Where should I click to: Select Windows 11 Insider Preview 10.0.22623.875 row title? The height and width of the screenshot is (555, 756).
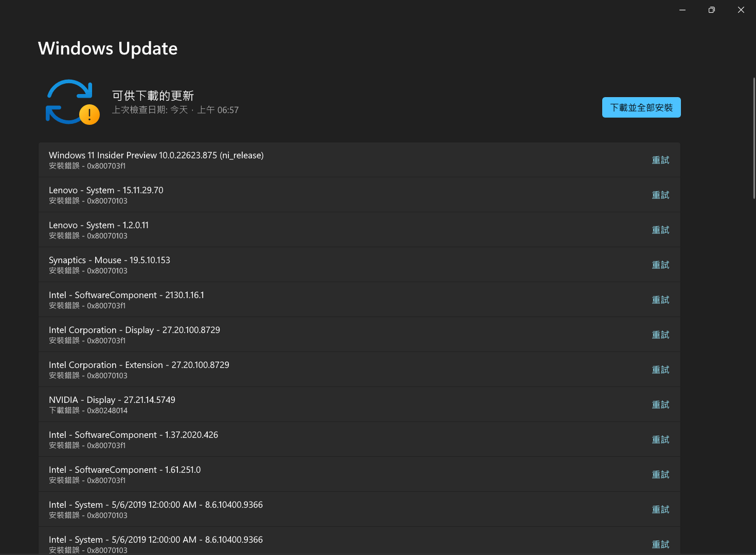pos(156,155)
